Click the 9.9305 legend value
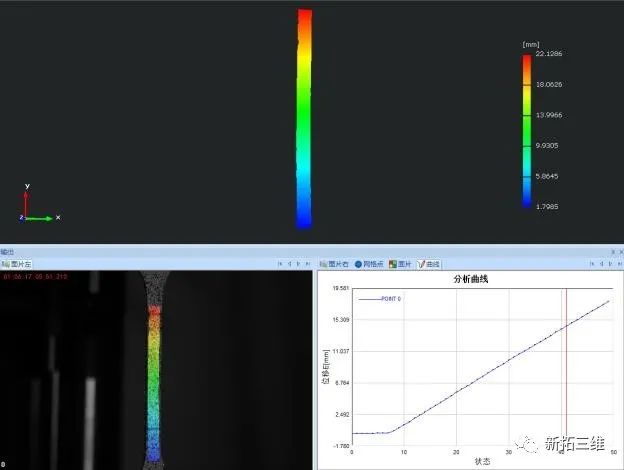 tap(547, 146)
